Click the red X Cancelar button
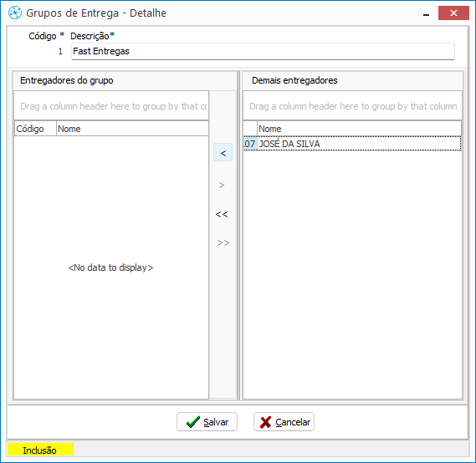This screenshot has height=463, width=476. (284, 422)
